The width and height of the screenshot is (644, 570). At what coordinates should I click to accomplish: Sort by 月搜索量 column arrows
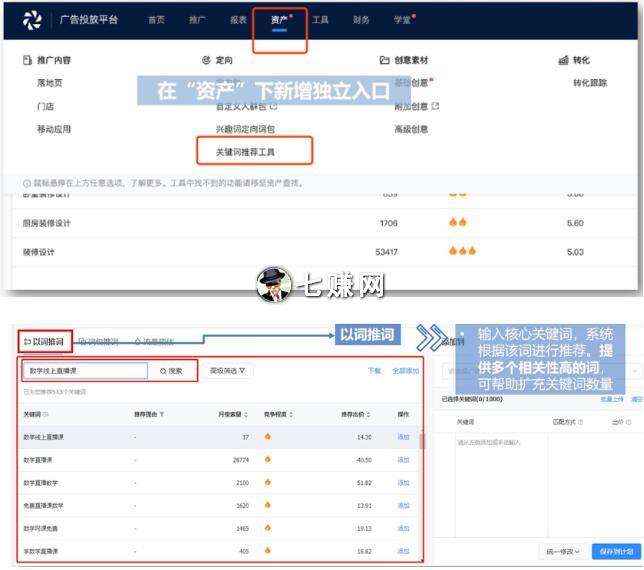coord(246,415)
